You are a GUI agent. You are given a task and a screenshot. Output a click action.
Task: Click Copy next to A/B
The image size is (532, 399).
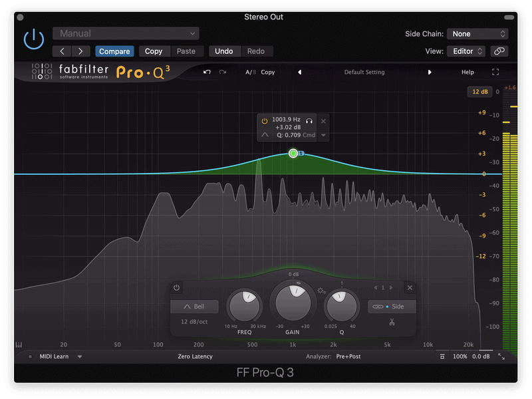[268, 72]
